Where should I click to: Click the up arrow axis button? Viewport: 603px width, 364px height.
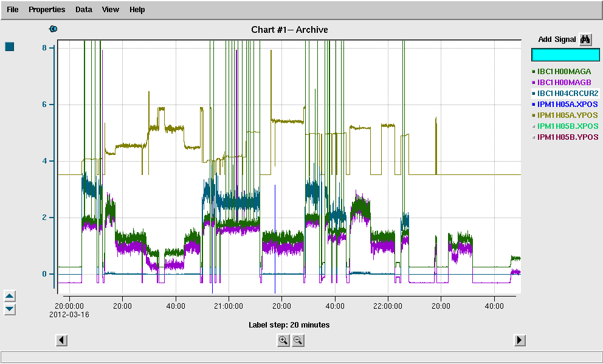pyautogui.click(x=10, y=297)
